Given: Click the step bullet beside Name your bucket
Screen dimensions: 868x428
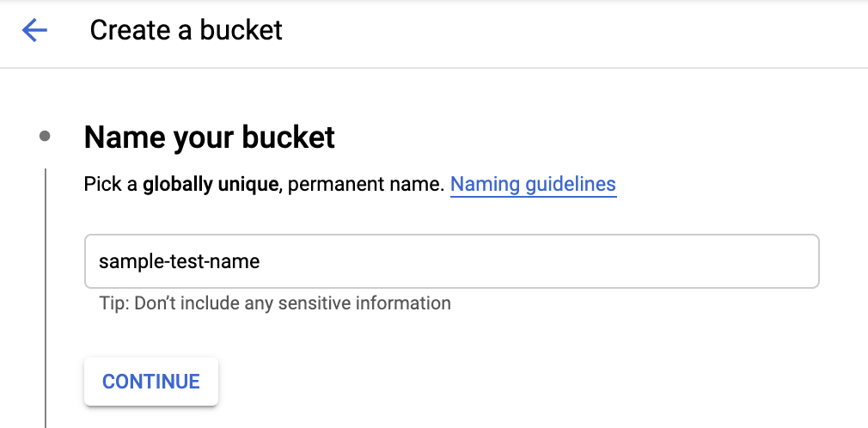Looking at the screenshot, I should 45,136.
